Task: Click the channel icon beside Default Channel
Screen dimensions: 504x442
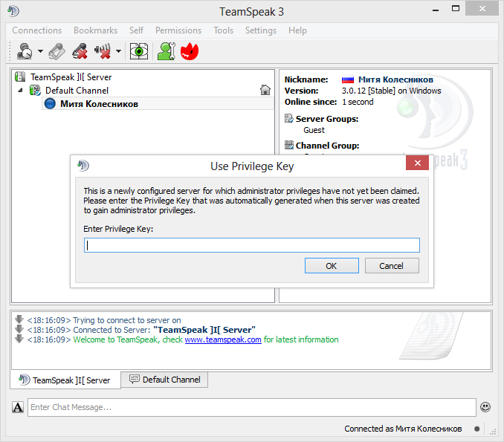Action: click(x=35, y=91)
